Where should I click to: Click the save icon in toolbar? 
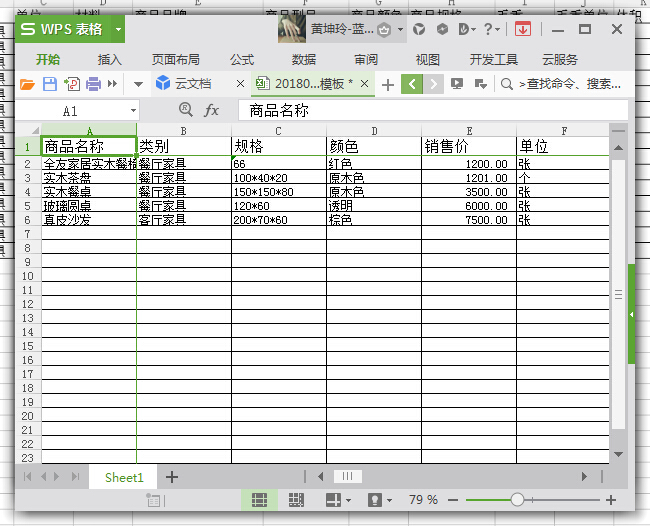tap(49, 84)
